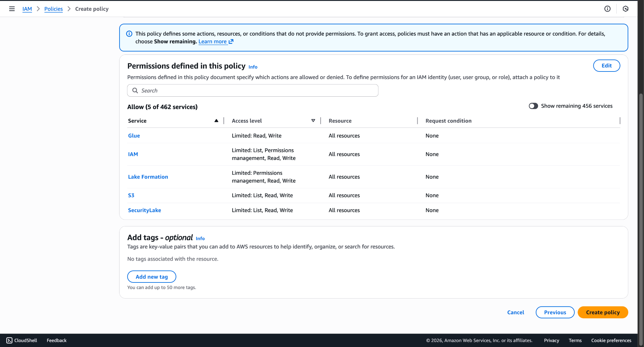Click 'No tags associated with the resource' text

(173, 259)
